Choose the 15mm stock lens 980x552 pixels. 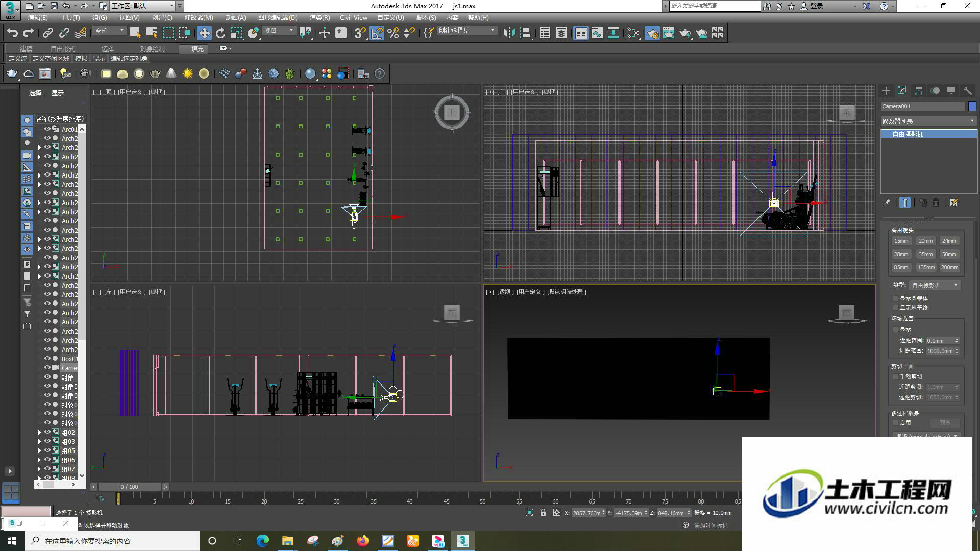(901, 241)
